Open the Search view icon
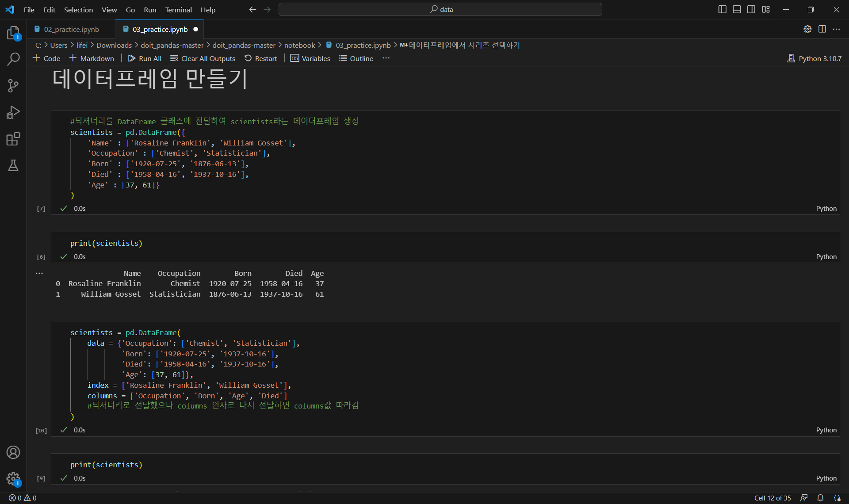Screen dimensions: 849x504 point(13,59)
